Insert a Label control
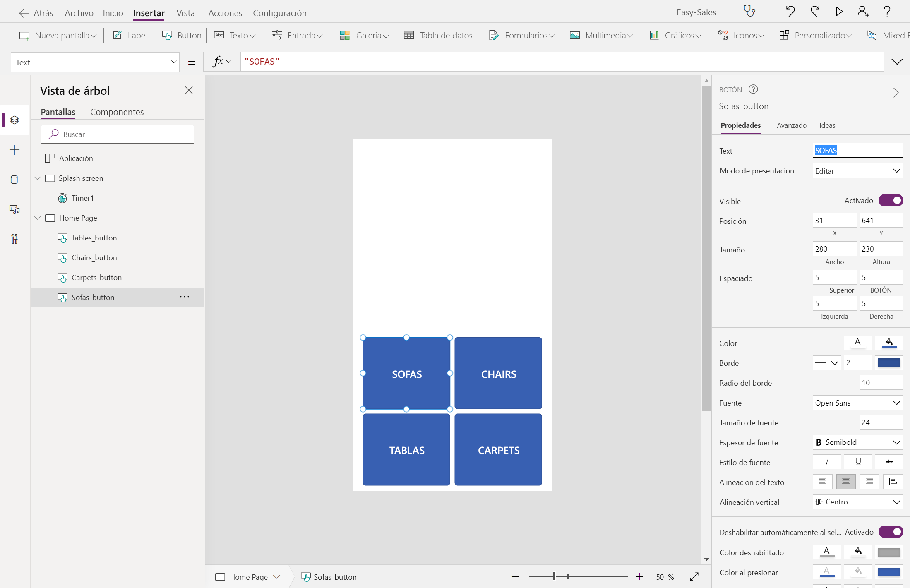The image size is (910, 588). click(130, 35)
